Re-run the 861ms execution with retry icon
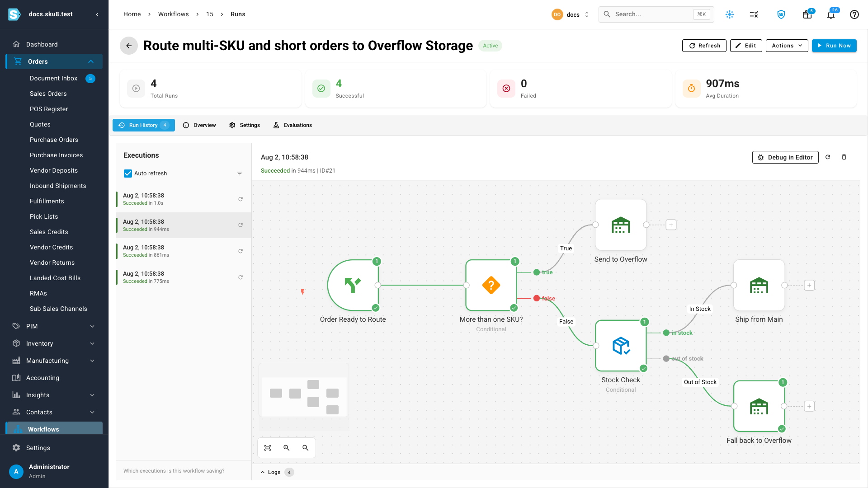Image resolution: width=868 pixels, height=488 pixels. [x=241, y=251]
